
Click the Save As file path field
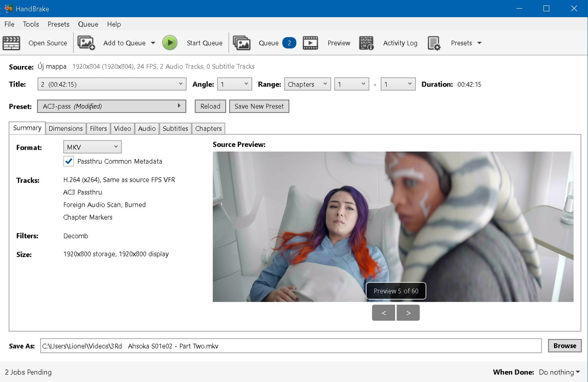290,346
